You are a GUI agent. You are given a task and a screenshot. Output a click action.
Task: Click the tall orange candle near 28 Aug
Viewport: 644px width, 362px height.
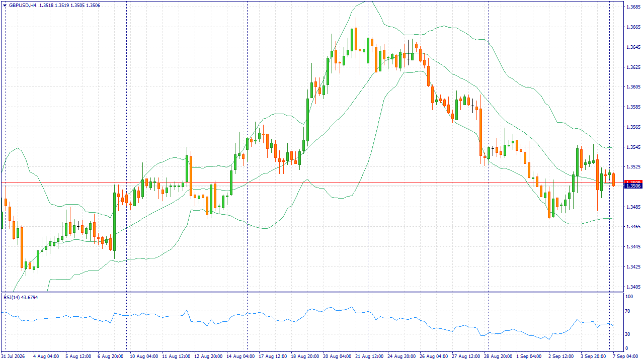[x=480, y=133]
